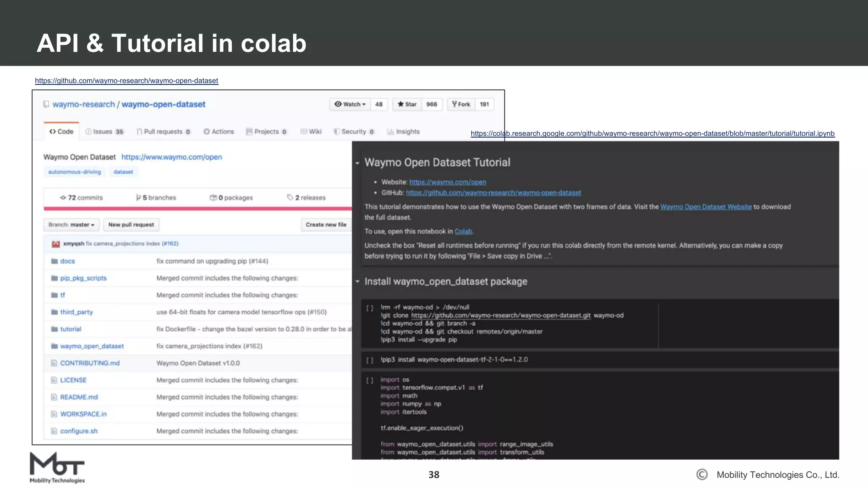868x488 pixels.
Task: Switch to the Issues tab
Action: click(x=105, y=132)
